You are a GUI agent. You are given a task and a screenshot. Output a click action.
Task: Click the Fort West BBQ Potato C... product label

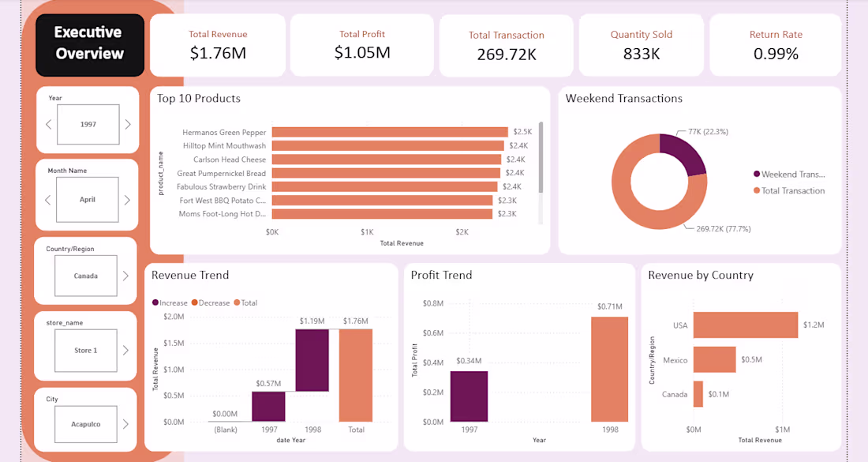click(x=223, y=201)
